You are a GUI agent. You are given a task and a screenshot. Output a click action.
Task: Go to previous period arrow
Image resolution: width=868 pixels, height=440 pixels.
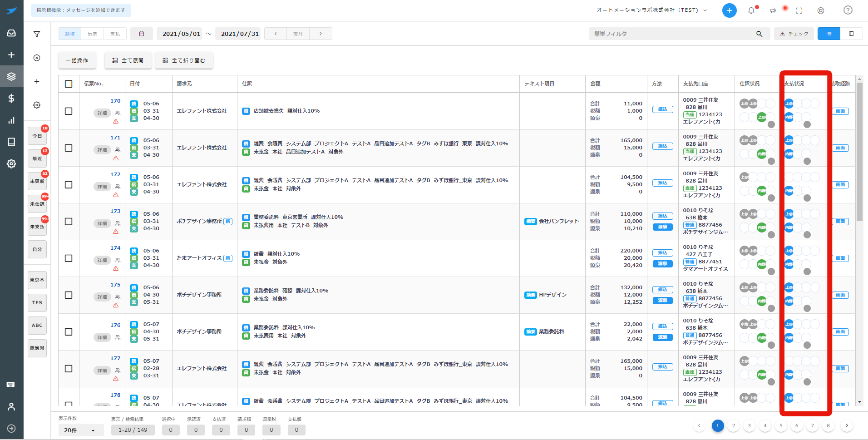(276, 34)
